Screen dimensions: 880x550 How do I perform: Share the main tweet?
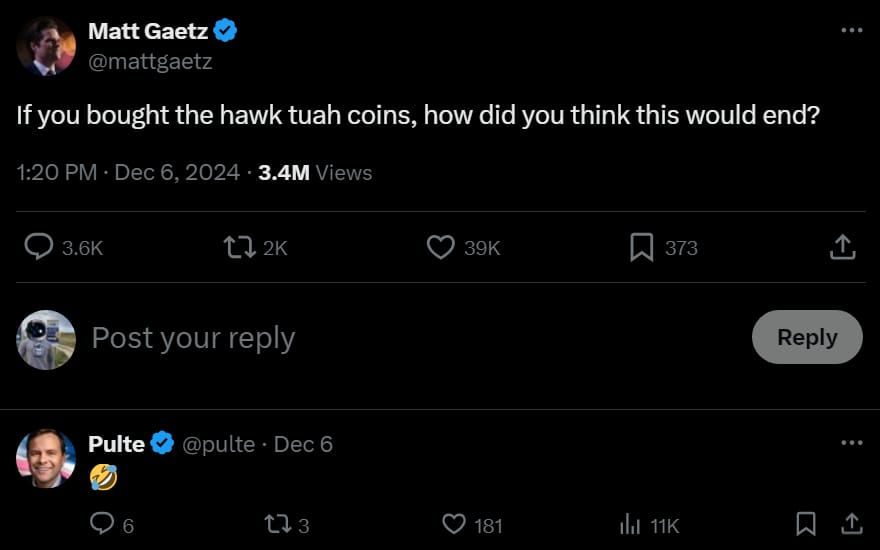(x=842, y=247)
